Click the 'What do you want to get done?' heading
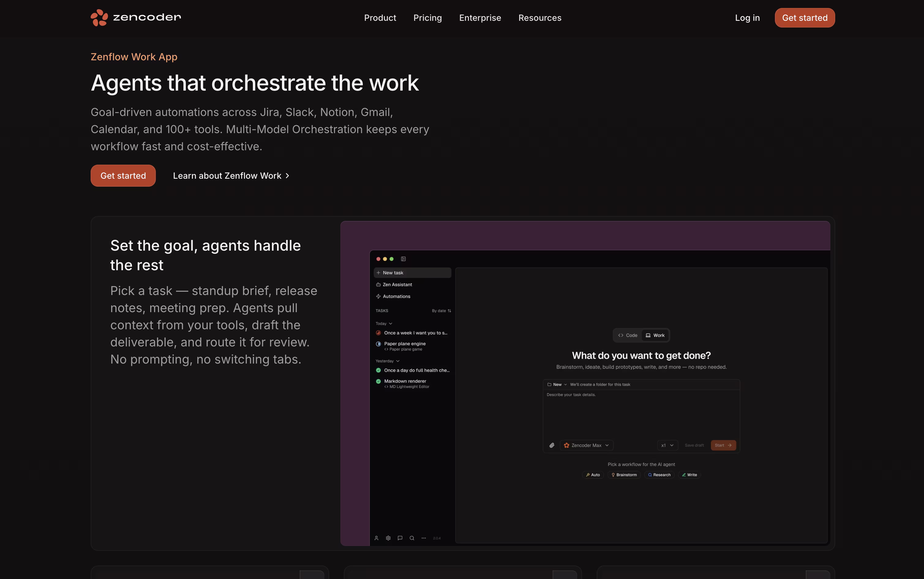This screenshot has height=579, width=924. (641, 356)
